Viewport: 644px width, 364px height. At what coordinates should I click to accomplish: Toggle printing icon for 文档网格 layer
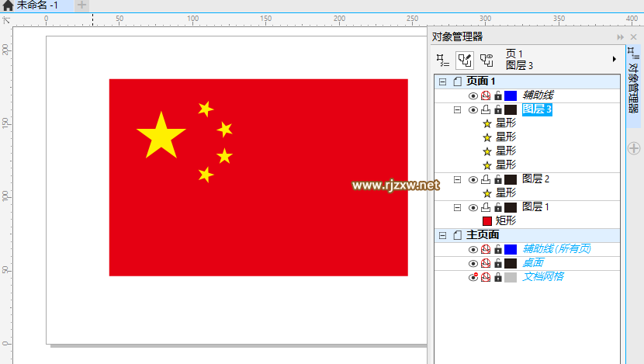pyautogui.click(x=486, y=277)
